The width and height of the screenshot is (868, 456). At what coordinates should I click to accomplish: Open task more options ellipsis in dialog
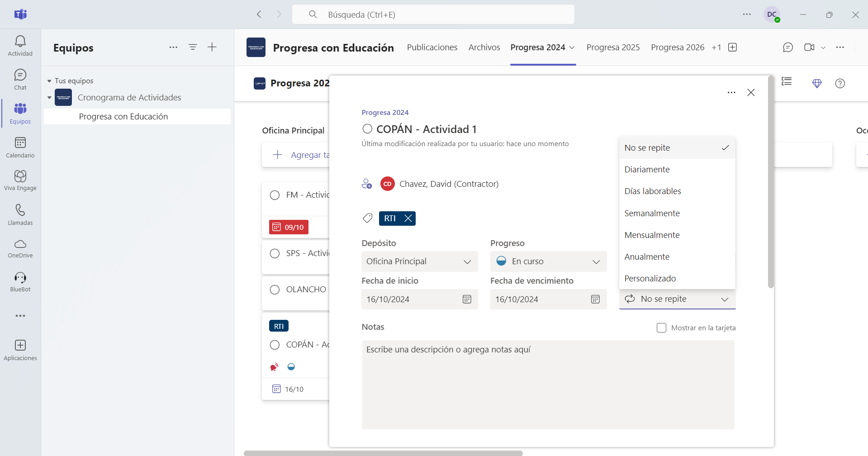click(731, 92)
